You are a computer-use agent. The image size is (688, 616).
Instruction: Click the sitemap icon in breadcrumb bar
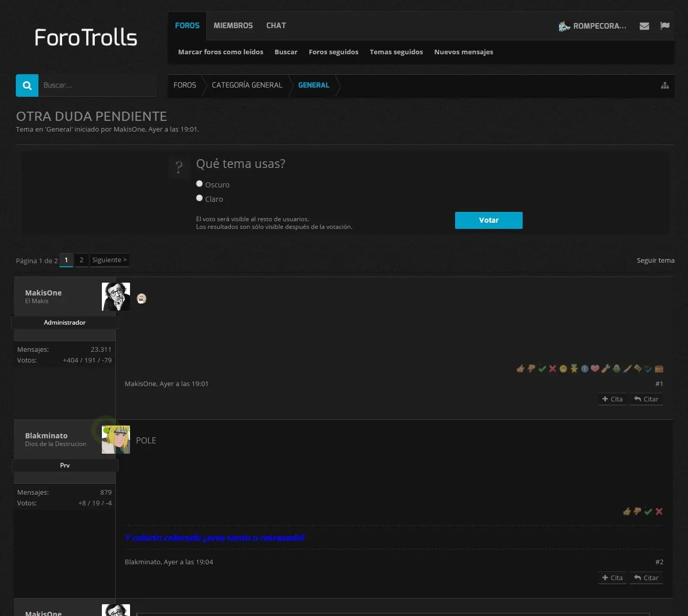point(665,86)
